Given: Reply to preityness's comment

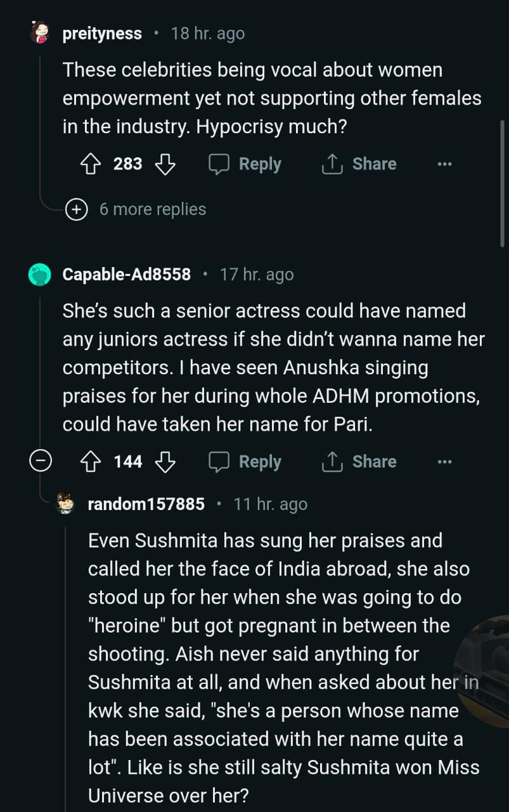Looking at the screenshot, I should 245,164.
